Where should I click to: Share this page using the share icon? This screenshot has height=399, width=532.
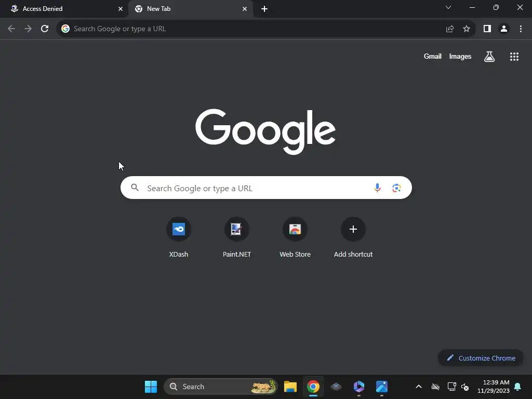pos(450,29)
